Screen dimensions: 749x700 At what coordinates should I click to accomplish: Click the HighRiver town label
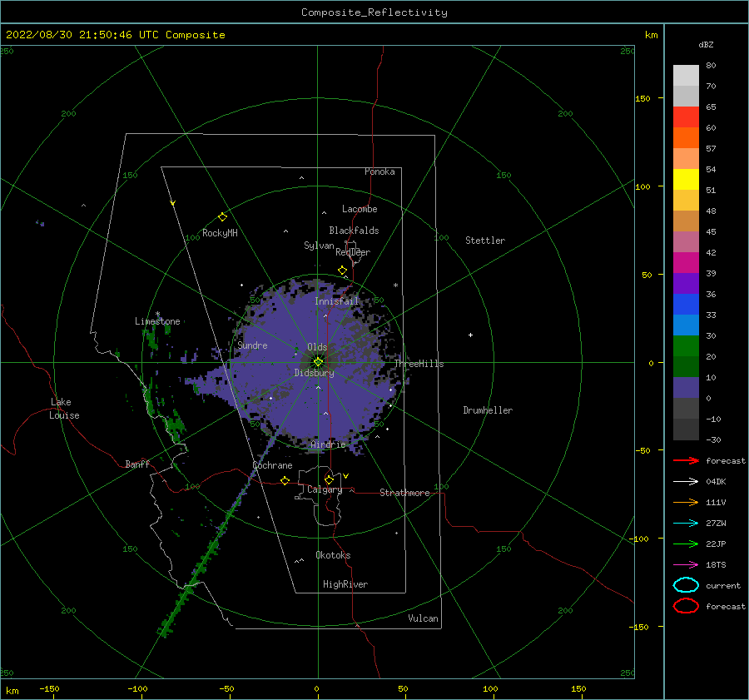click(x=345, y=584)
